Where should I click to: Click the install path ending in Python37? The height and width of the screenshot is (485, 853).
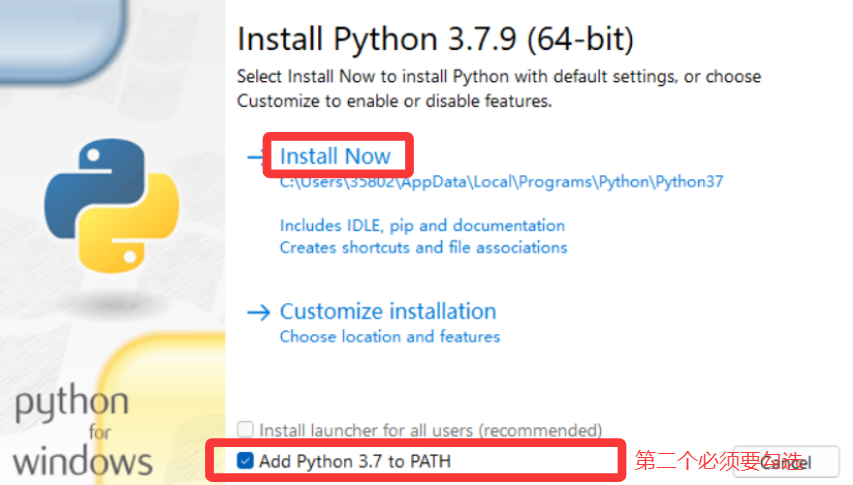coord(502,182)
